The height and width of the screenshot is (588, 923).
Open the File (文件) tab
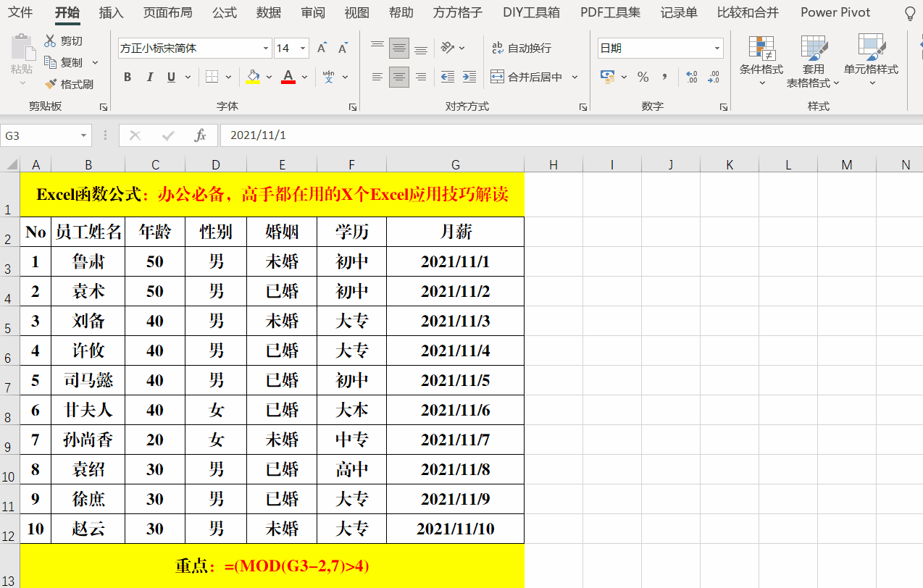click(x=20, y=12)
